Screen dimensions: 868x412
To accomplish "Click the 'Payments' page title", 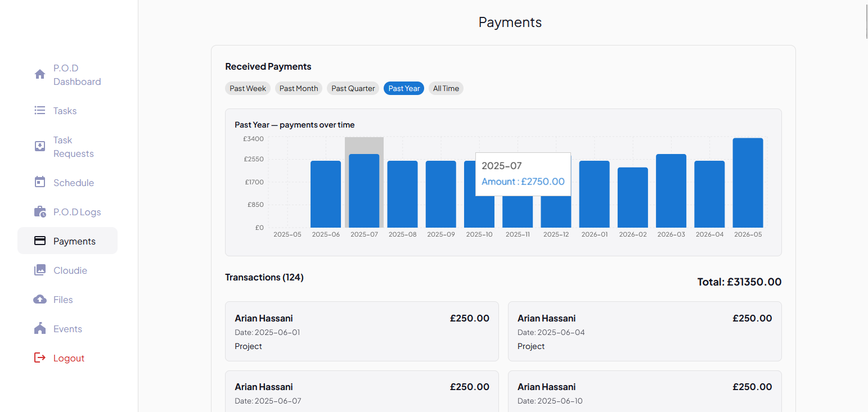I will [x=510, y=22].
